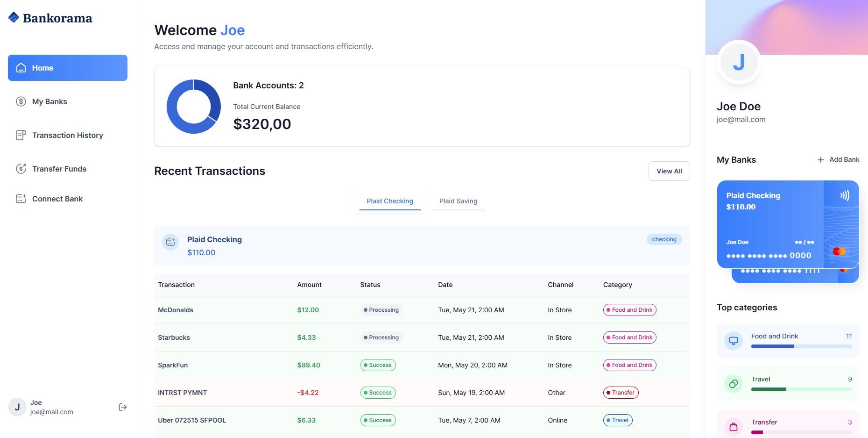Click the Add Bank link
868x438 pixels.
pos(844,159)
